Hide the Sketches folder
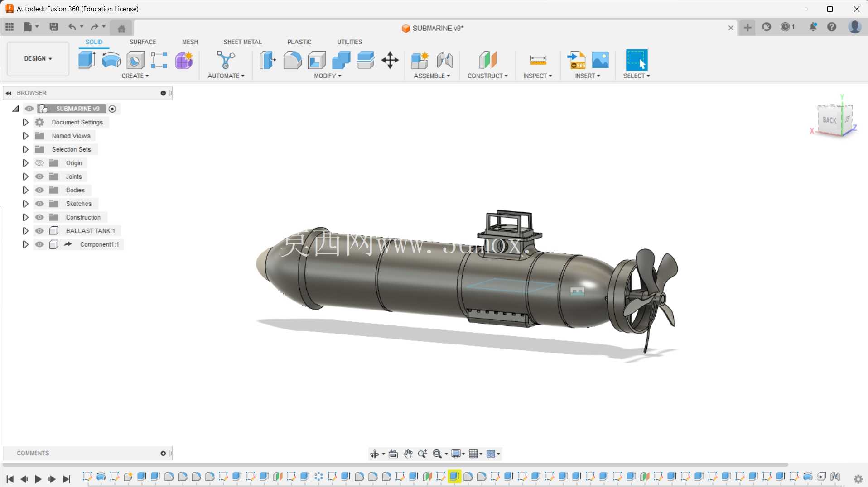Image resolution: width=868 pixels, height=487 pixels. [x=39, y=204]
